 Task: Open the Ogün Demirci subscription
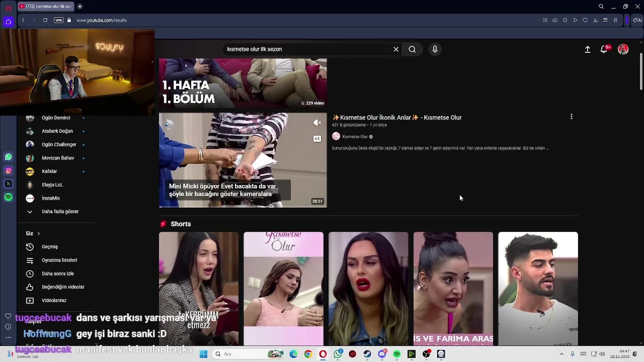click(x=55, y=118)
